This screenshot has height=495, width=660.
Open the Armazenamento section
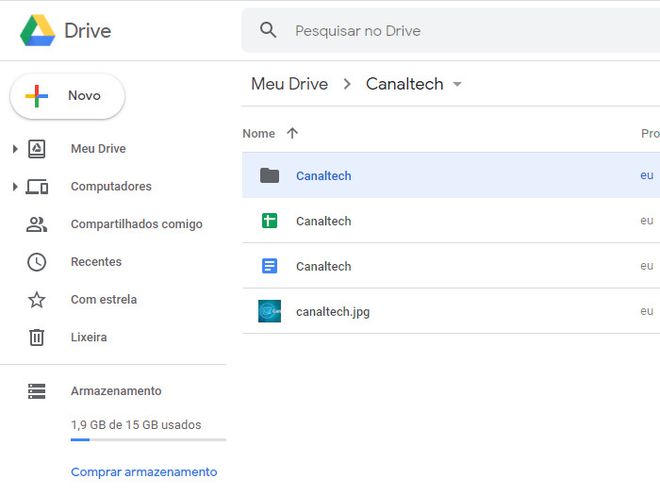point(116,391)
